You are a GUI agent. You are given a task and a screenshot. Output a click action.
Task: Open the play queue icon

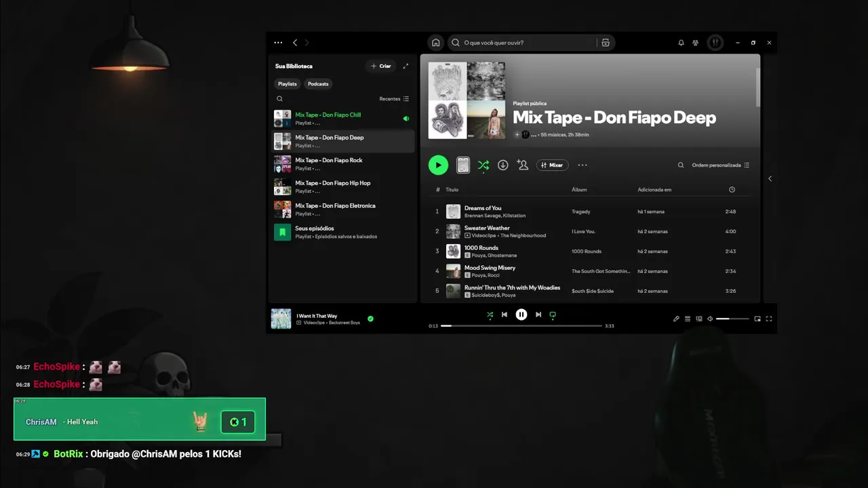pyautogui.click(x=688, y=319)
